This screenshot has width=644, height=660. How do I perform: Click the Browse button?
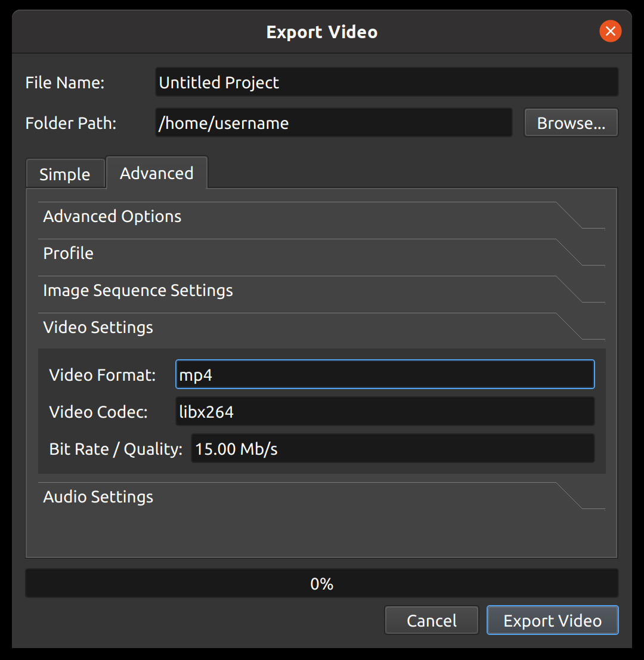tap(571, 122)
